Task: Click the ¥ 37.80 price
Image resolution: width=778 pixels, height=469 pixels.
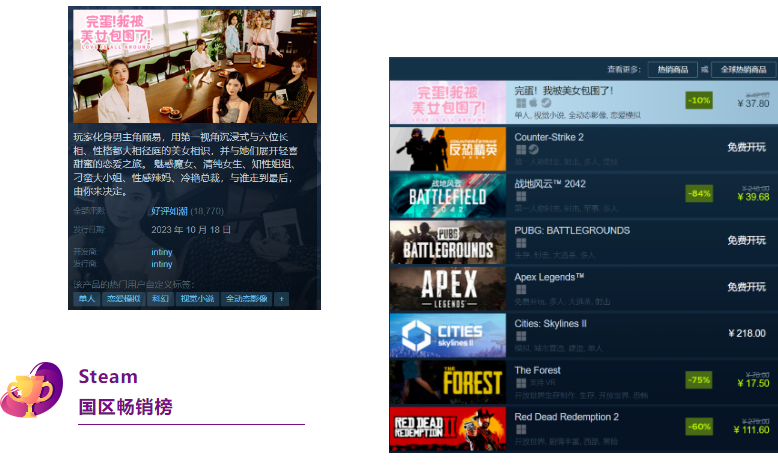Action: (753, 104)
